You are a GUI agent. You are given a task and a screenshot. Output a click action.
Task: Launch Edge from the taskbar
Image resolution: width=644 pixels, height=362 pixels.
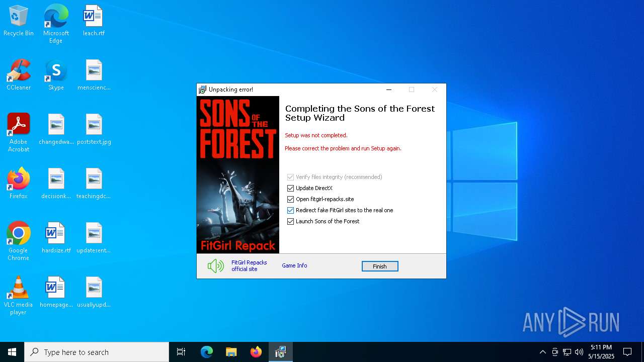[207, 352]
